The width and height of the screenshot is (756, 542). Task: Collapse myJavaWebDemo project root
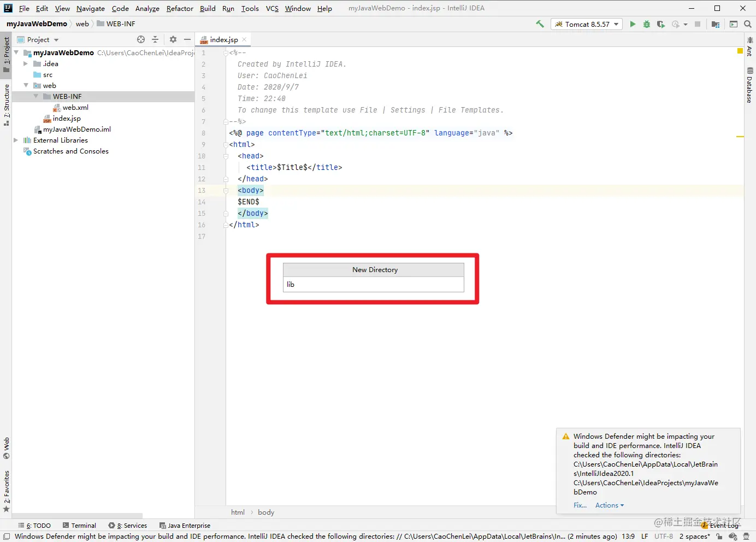[x=16, y=52]
